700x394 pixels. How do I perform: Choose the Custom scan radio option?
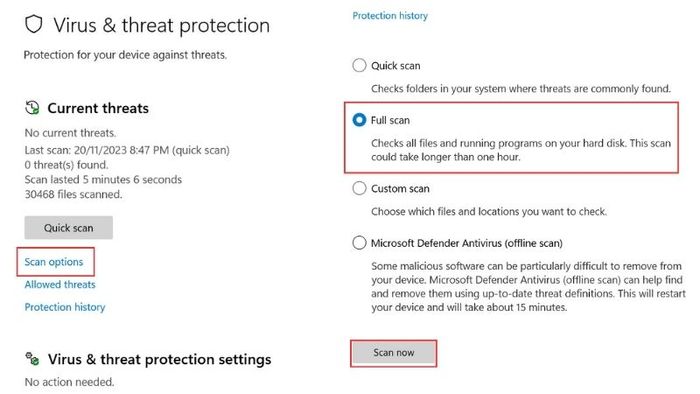coord(359,188)
